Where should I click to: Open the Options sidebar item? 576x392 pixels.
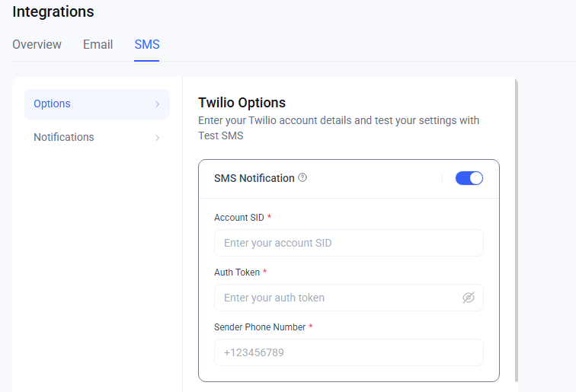coord(97,104)
